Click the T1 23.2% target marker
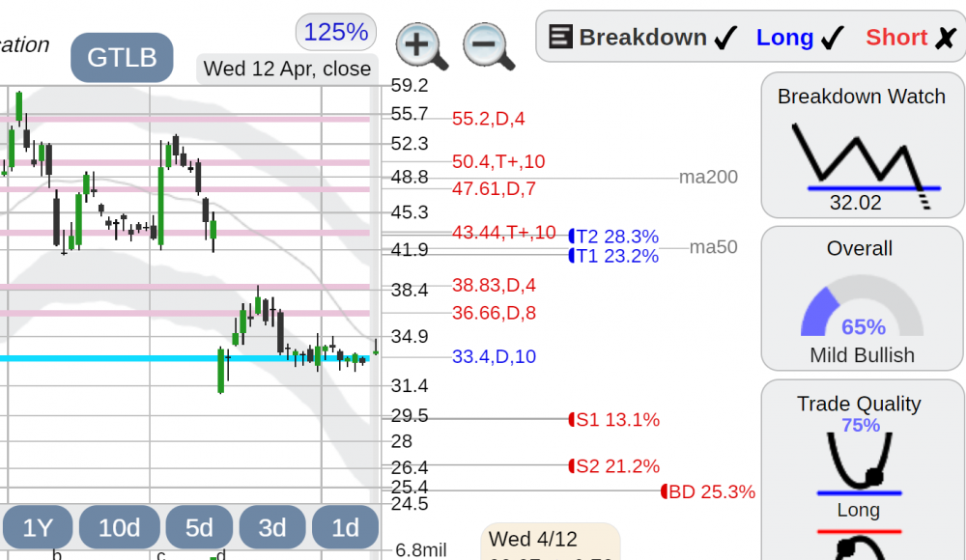 [614, 256]
